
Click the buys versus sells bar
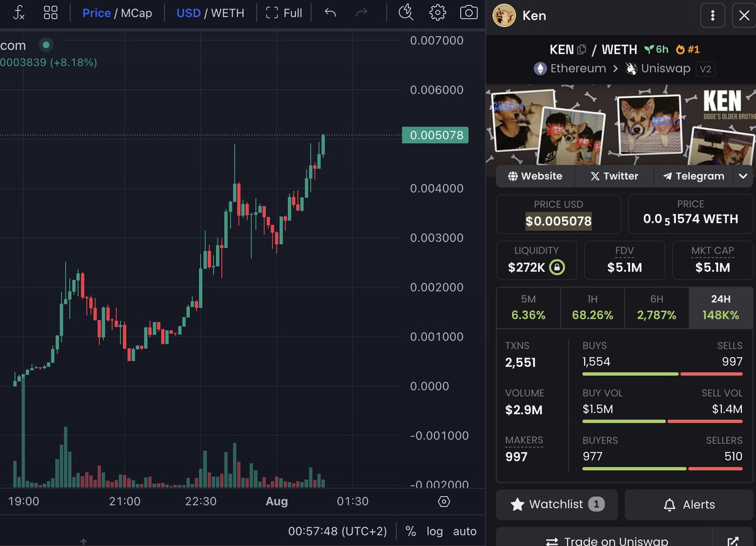[663, 374]
